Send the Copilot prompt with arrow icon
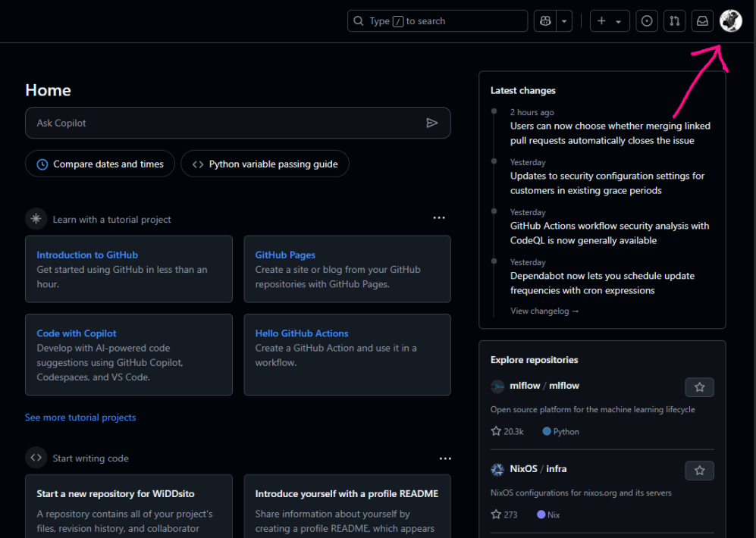The width and height of the screenshot is (756, 538). [432, 123]
